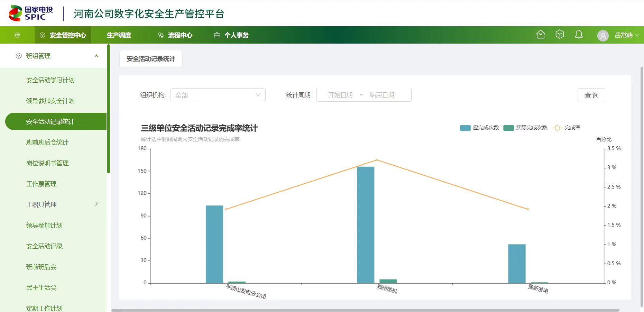Open the 生产调度 top menu
Screen dimensions: 644x312
tap(119, 35)
